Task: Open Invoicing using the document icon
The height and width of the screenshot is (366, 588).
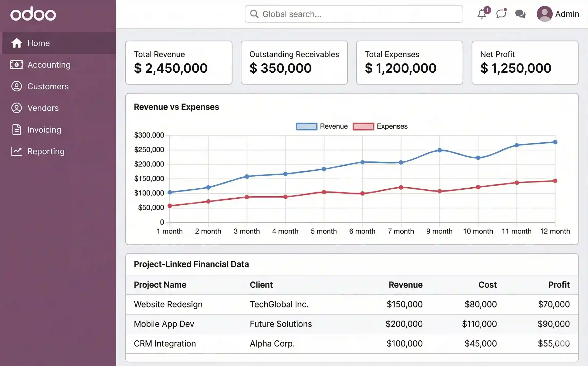Action: 17,130
